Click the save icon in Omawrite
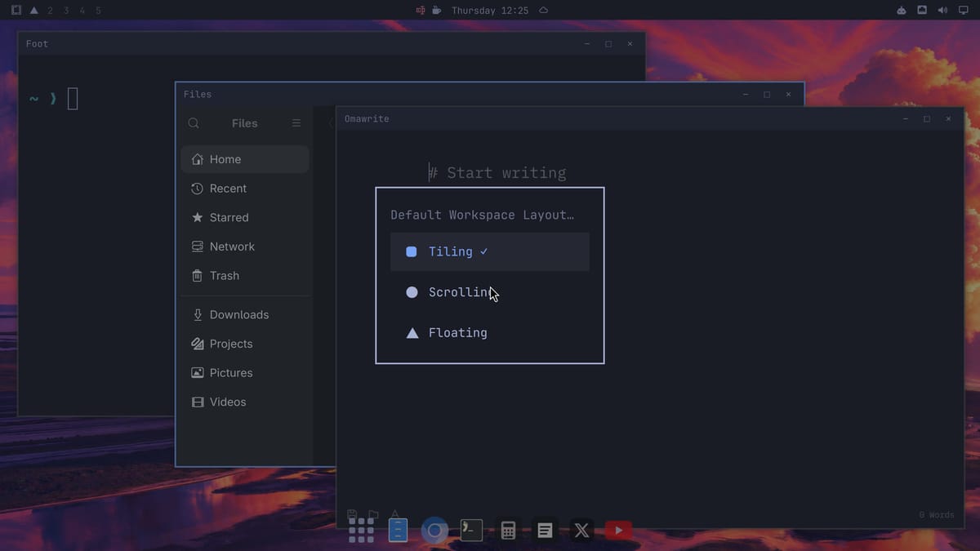The width and height of the screenshot is (980, 551). (352, 514)
